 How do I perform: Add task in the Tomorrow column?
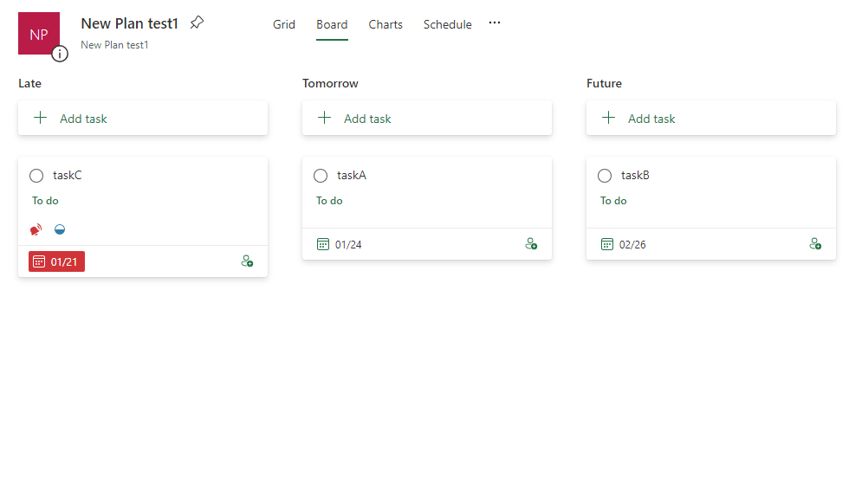click(427, 119)
